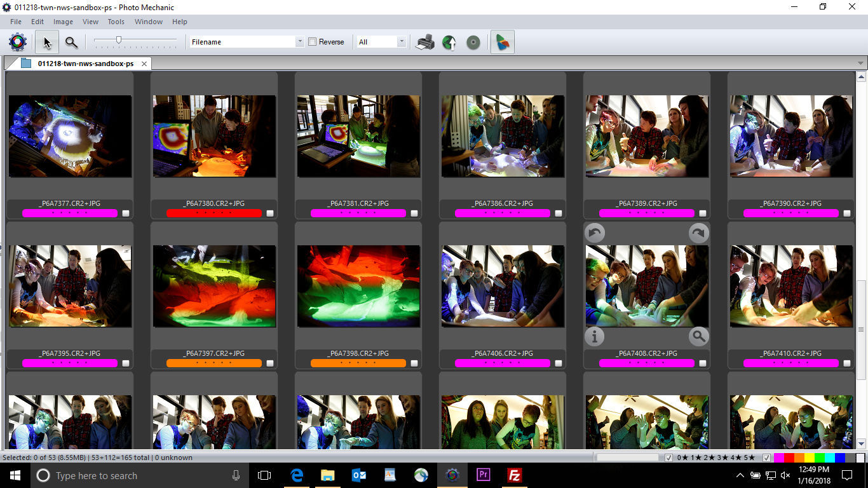This screenshot has width=868, height=488.
Task: Filter by 0 star rating
Action: (682, 457)
